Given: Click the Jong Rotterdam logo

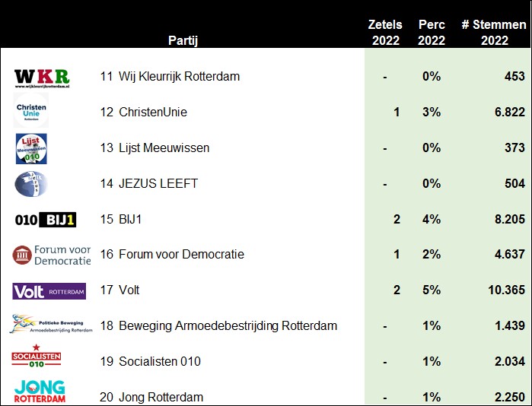Looking at the screenshot, I should [40, 391].
